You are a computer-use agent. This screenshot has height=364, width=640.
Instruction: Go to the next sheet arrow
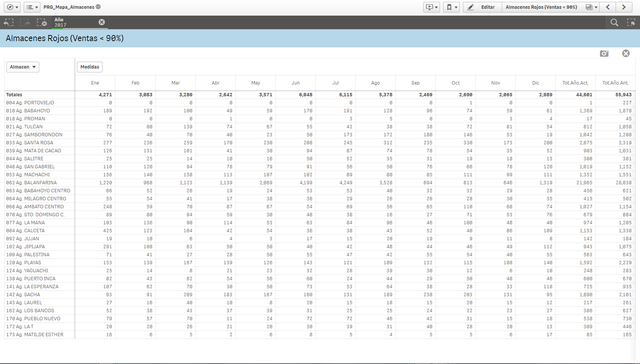click(x=624, y=7)
